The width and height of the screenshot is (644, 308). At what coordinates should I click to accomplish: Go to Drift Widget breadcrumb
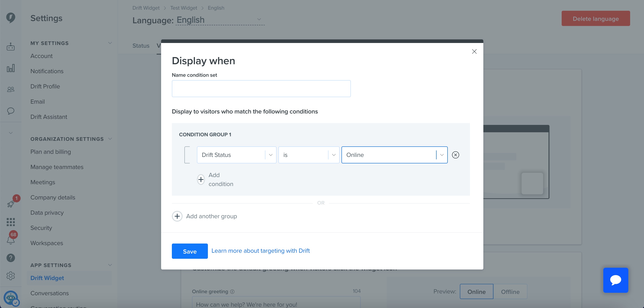tap(146, 8)
